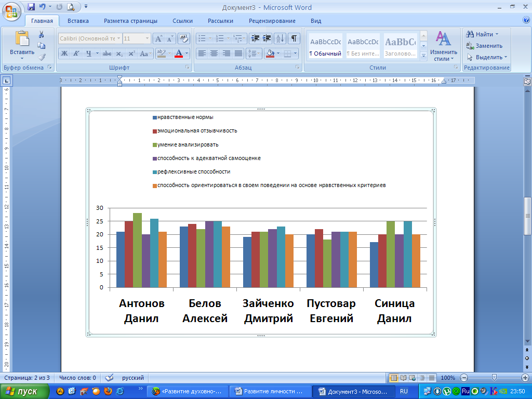Expand the underline style dropdown arrow
The image size is (532, 399).
point(97,54)
